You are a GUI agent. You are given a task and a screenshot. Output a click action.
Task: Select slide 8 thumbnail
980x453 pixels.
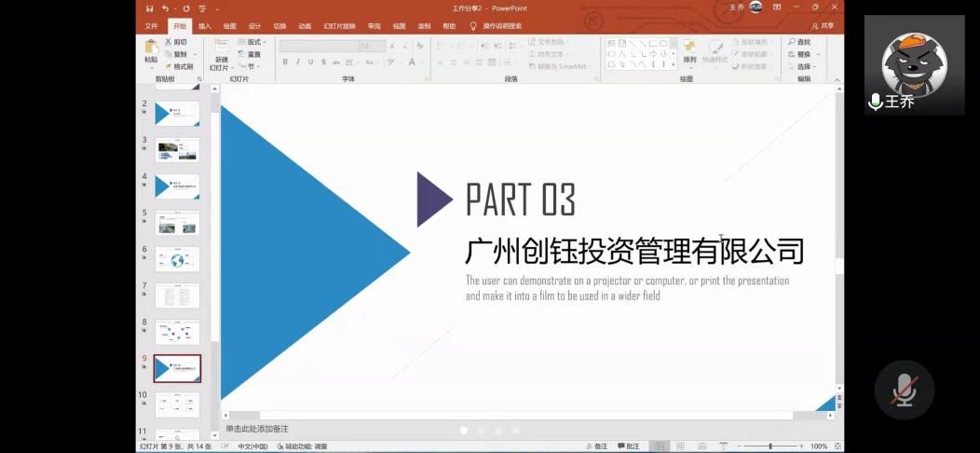pyautogui.click(x=178, y=332)
